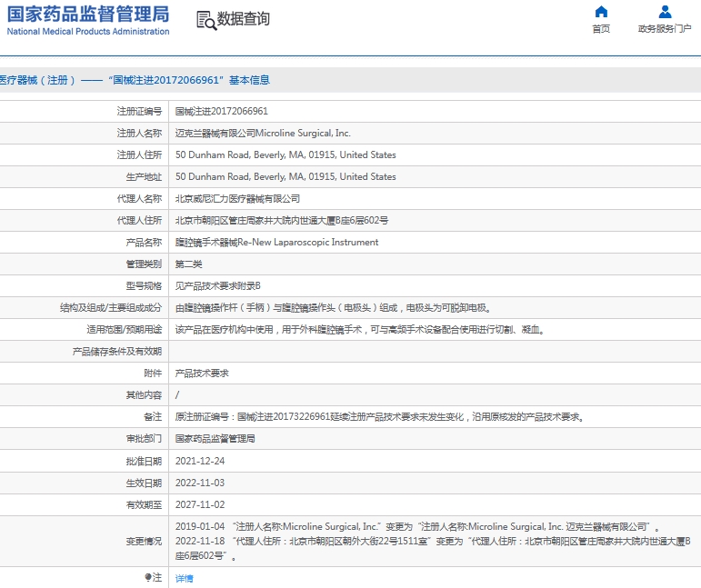
Task: Click the home (首页) house icon
Action: pyautogui.click(x=600, y=12)
